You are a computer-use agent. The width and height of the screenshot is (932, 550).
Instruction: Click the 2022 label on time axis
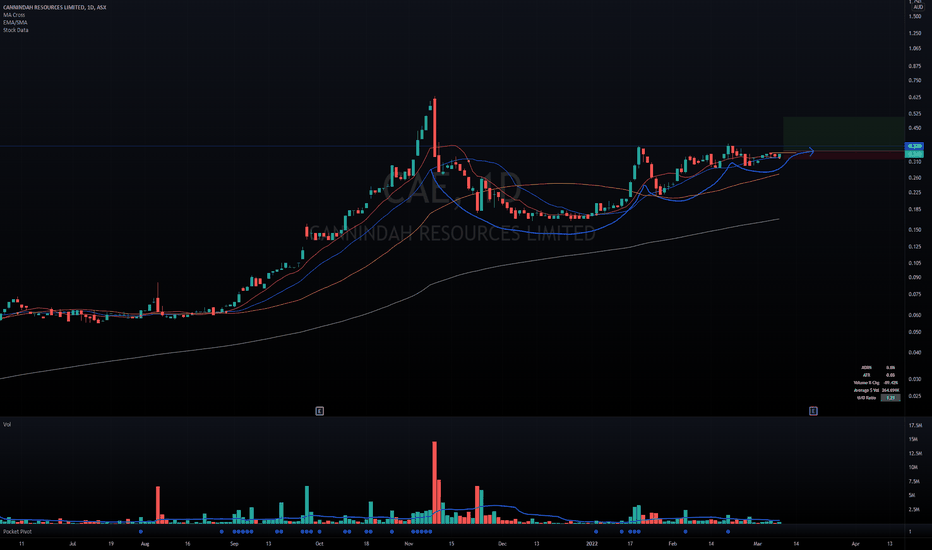click(591, 544)
